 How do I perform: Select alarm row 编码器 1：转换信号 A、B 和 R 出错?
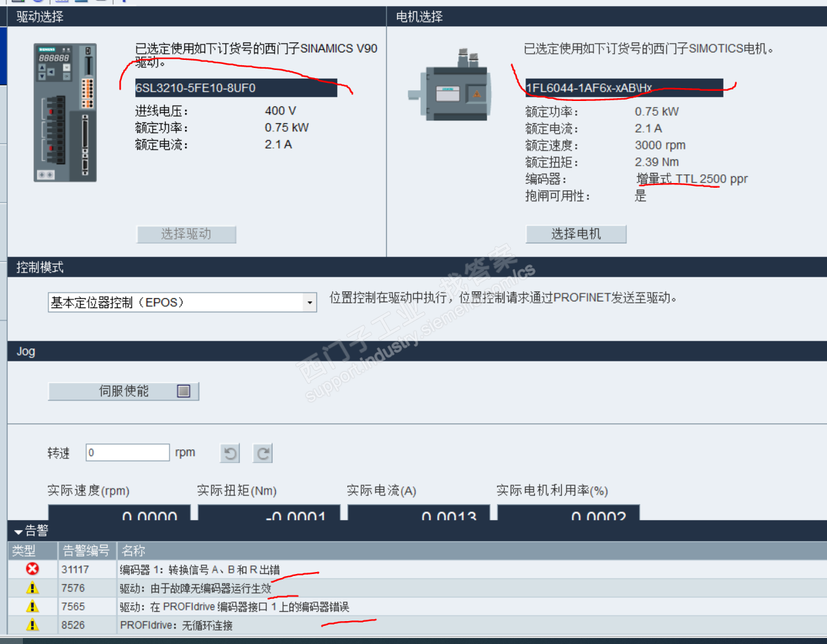click(417, 569)
